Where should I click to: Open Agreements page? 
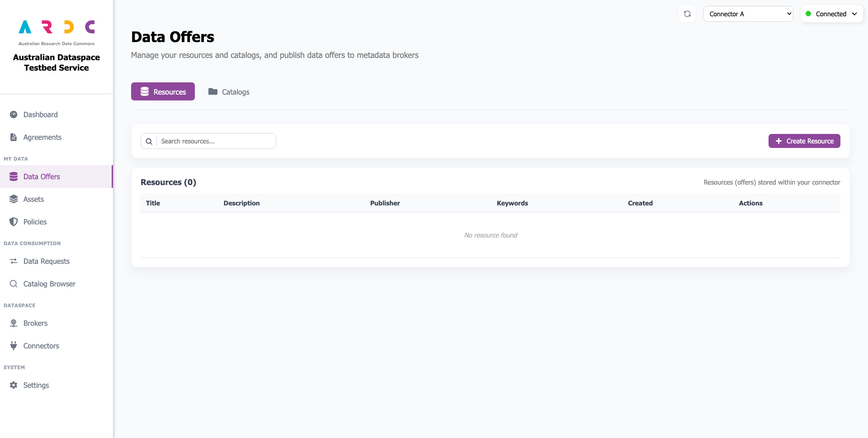57,137
